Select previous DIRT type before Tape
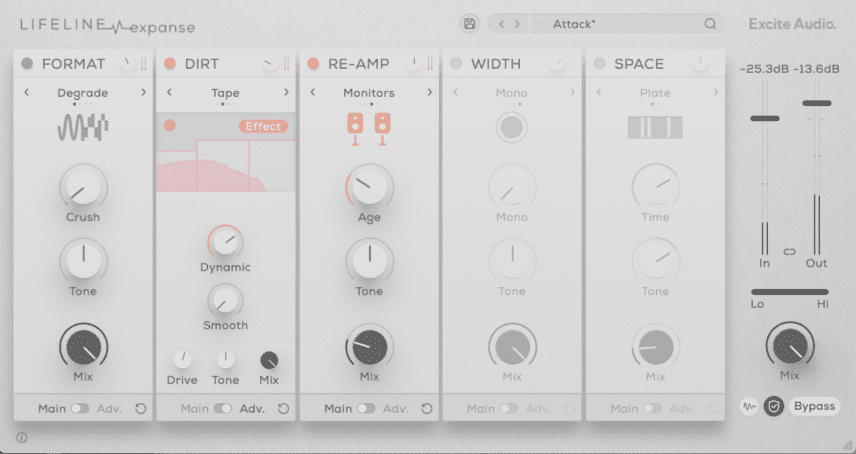The width and height of the screenshot is (856, 454). (x=169, y=92)
